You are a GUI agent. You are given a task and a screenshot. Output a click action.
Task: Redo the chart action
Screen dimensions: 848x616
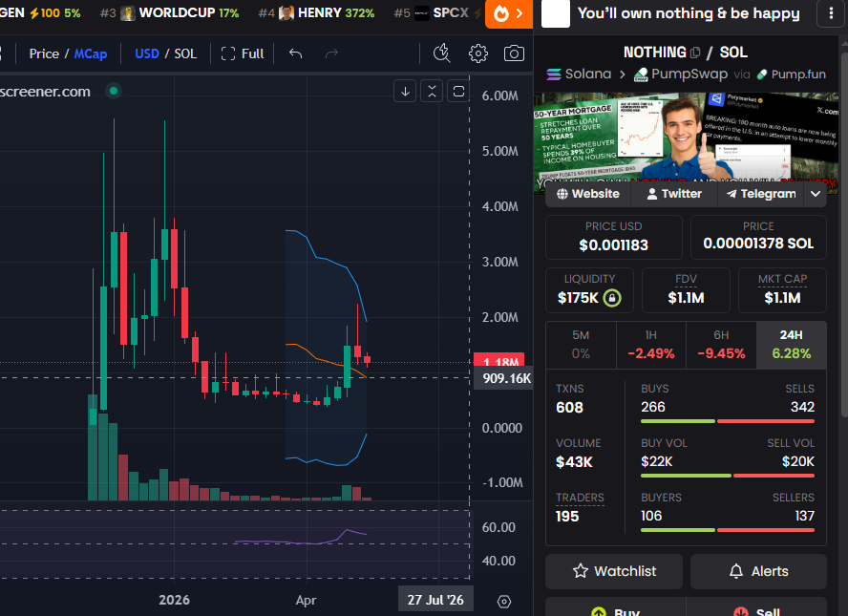pos(331,53)
